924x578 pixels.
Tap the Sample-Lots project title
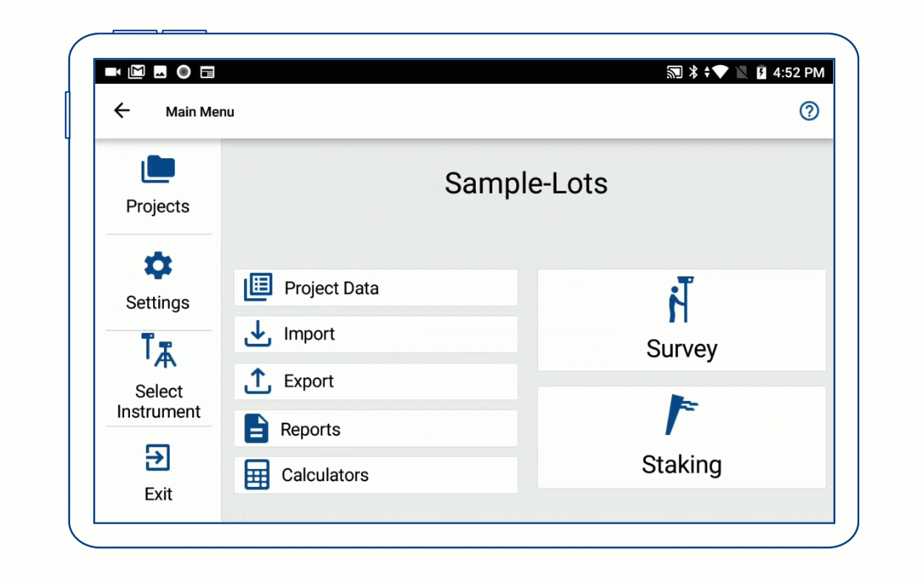[526, 184]
